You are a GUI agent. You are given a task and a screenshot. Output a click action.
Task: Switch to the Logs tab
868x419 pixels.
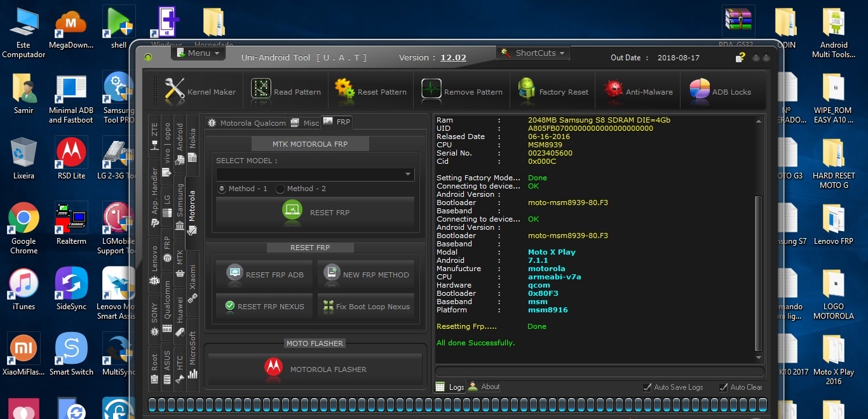(450, 387)
